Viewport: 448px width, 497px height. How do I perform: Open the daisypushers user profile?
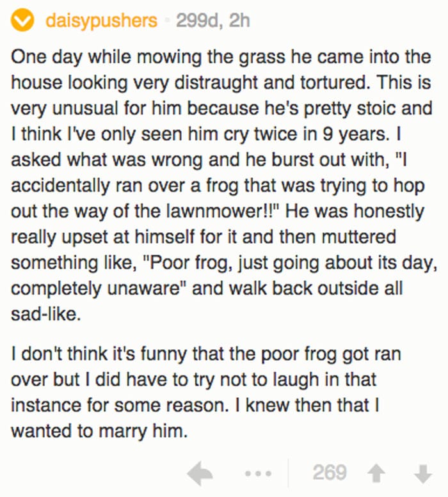[x=102, y=20]
